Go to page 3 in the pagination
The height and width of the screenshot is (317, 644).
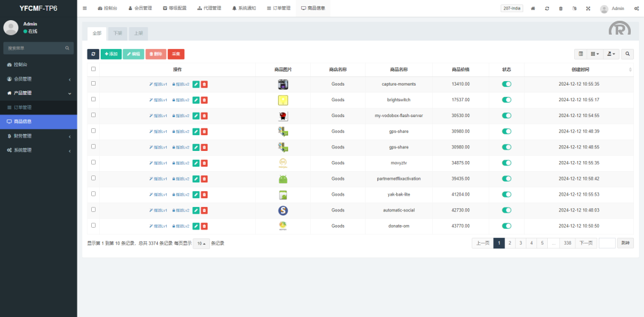pyautogui.click(x=520, y=243)
